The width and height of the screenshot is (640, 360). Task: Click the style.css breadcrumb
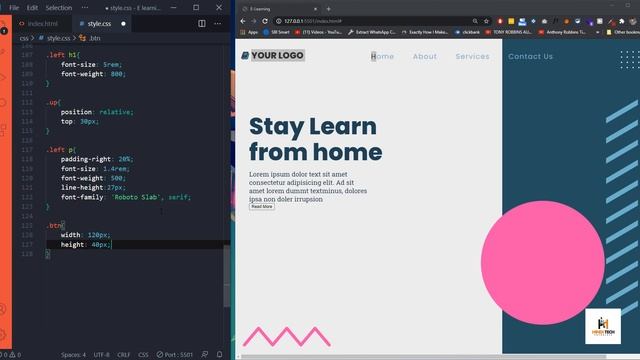click(58, 38)
